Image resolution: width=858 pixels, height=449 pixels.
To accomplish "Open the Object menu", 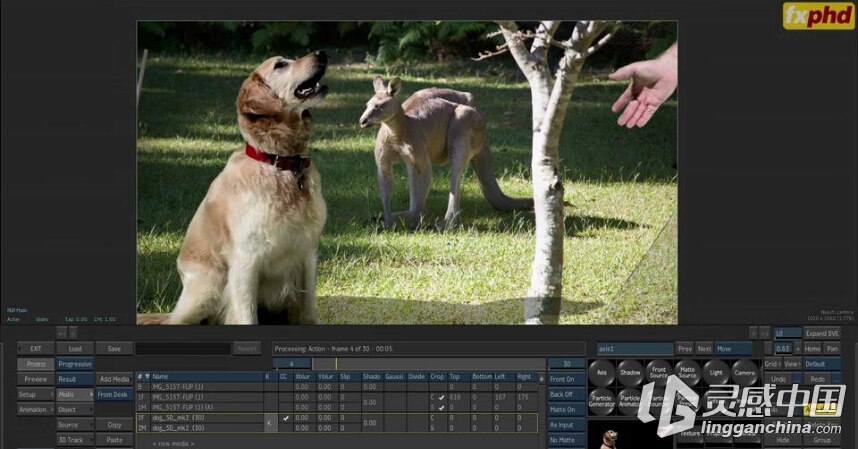I will (x=75, y=410).
